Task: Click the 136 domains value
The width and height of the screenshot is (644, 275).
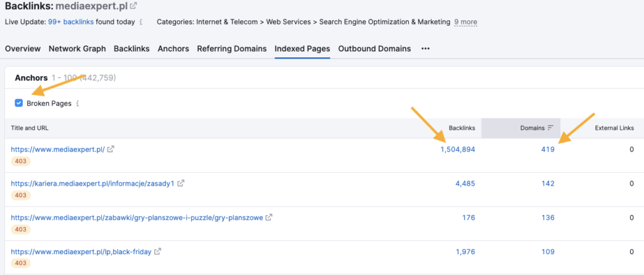Action: (x=548, y=218)
